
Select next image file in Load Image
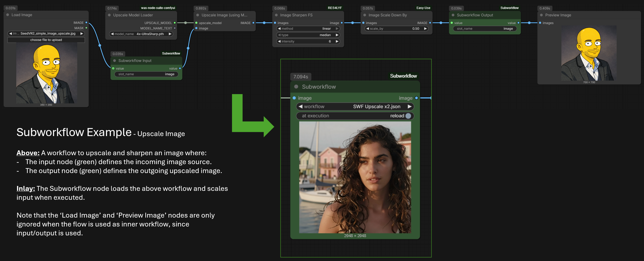[81, 33]
